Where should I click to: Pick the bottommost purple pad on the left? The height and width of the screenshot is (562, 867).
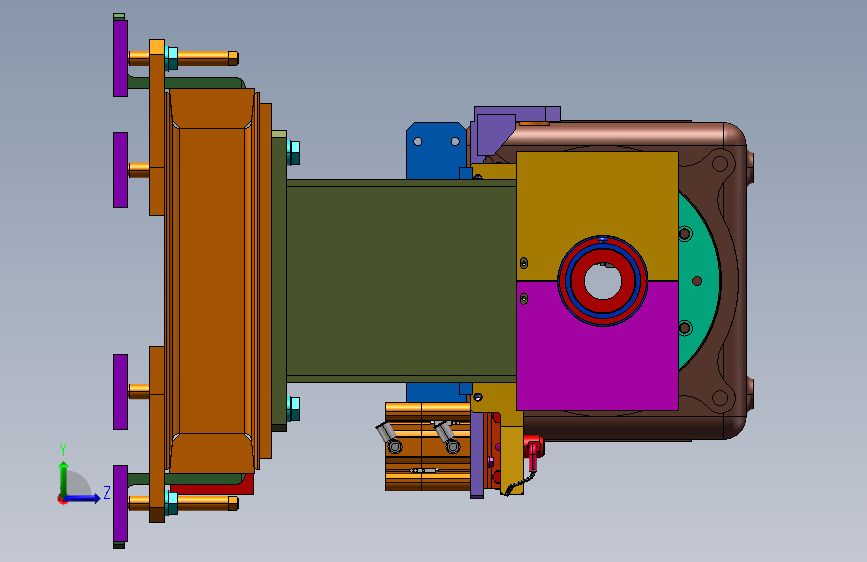coord(120,503)
